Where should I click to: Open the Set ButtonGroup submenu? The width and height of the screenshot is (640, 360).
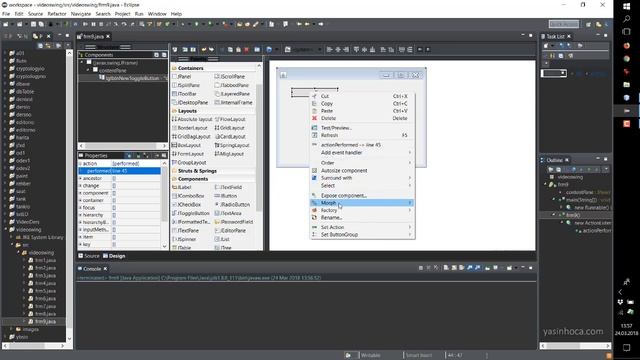(362, 235)
